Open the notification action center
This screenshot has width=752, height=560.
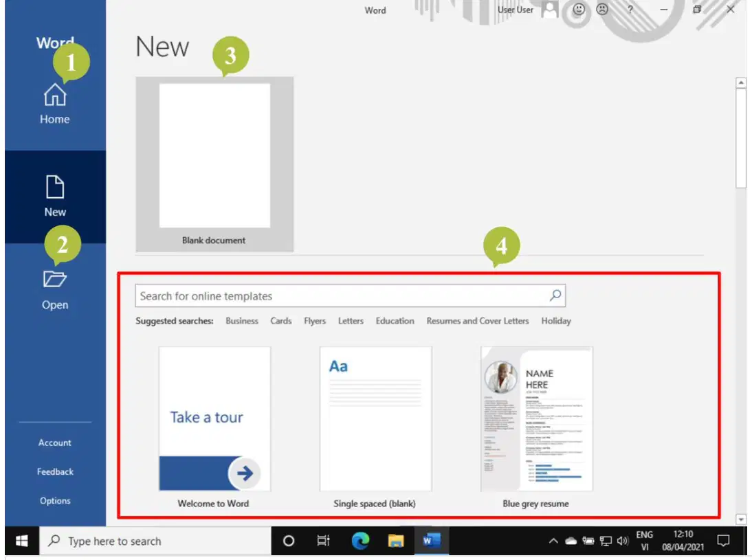[723, 541]
